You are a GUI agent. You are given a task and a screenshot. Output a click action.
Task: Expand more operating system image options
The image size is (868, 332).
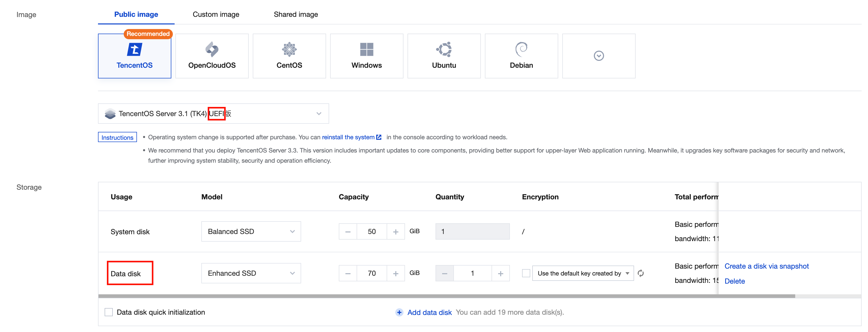point(598,56)
